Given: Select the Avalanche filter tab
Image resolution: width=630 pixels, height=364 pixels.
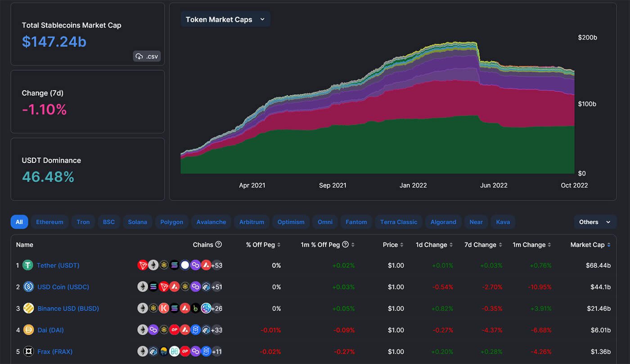Looking at the screenshot, I should tap(211, 222).
